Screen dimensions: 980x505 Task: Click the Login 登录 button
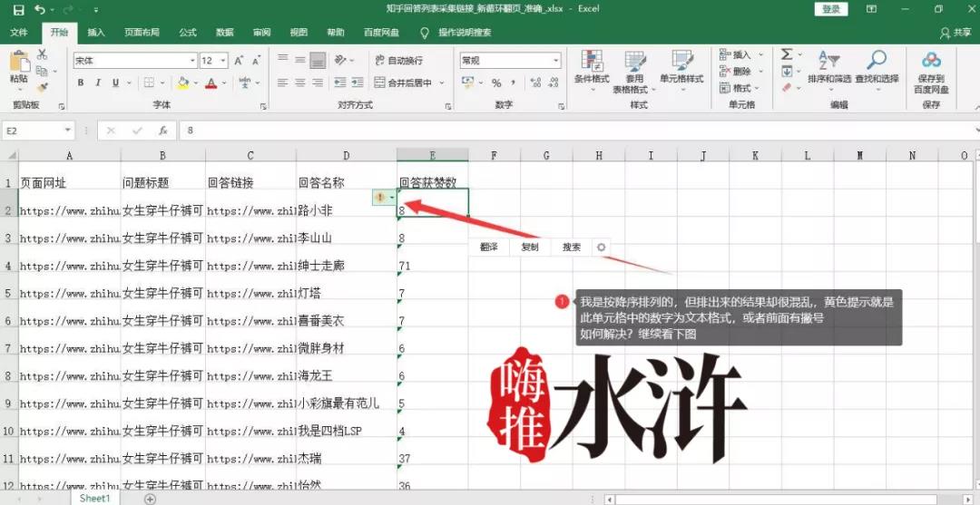point(831,9)
